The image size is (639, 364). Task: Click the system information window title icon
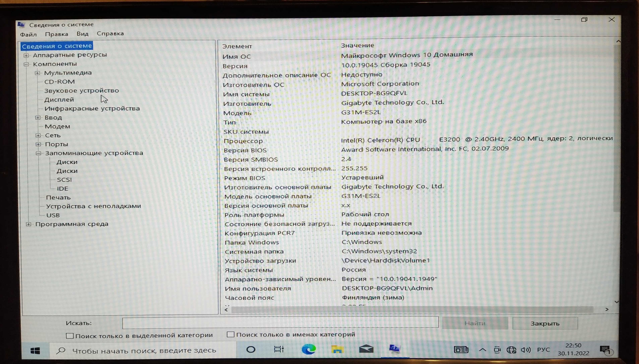tap(21, 24)
